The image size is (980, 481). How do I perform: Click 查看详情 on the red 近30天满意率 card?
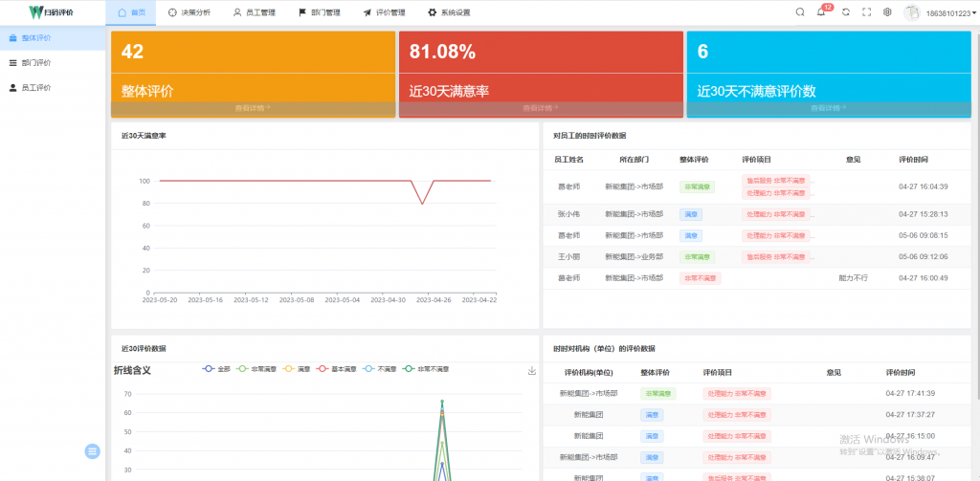click(541, 108)
